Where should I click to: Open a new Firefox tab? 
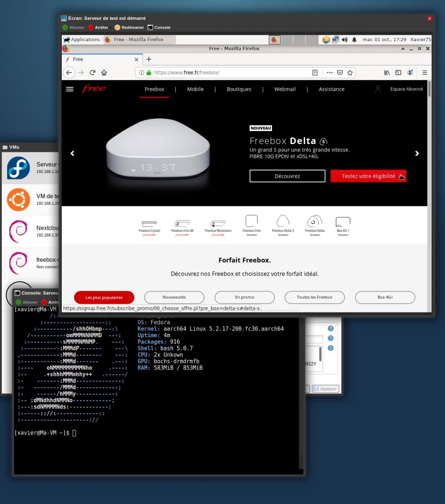click(149, 59)
